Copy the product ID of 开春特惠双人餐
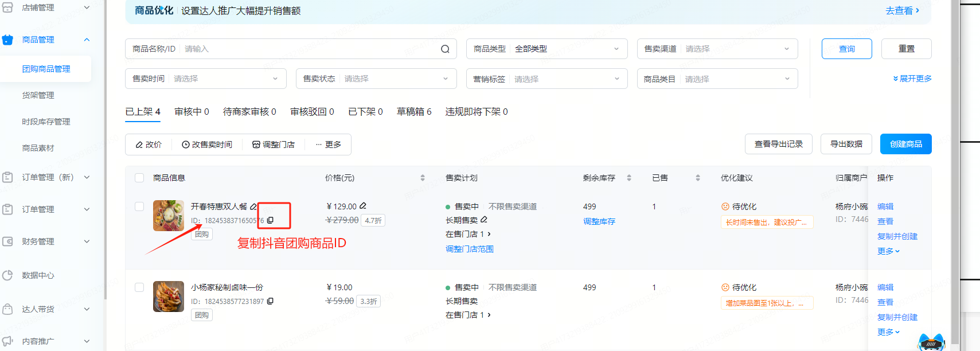 (270, 220)
